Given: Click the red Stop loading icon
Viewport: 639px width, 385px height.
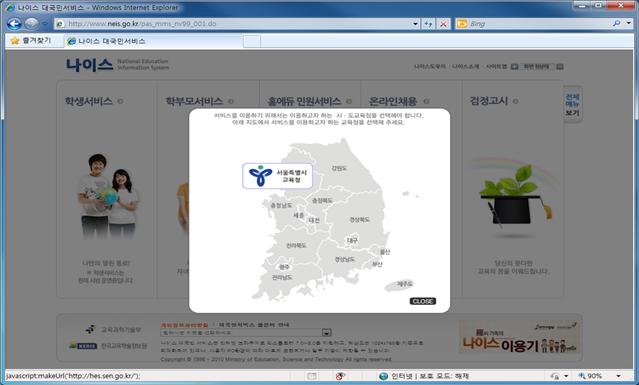Looking at the screenshot, I should click(x=443, y=24).
